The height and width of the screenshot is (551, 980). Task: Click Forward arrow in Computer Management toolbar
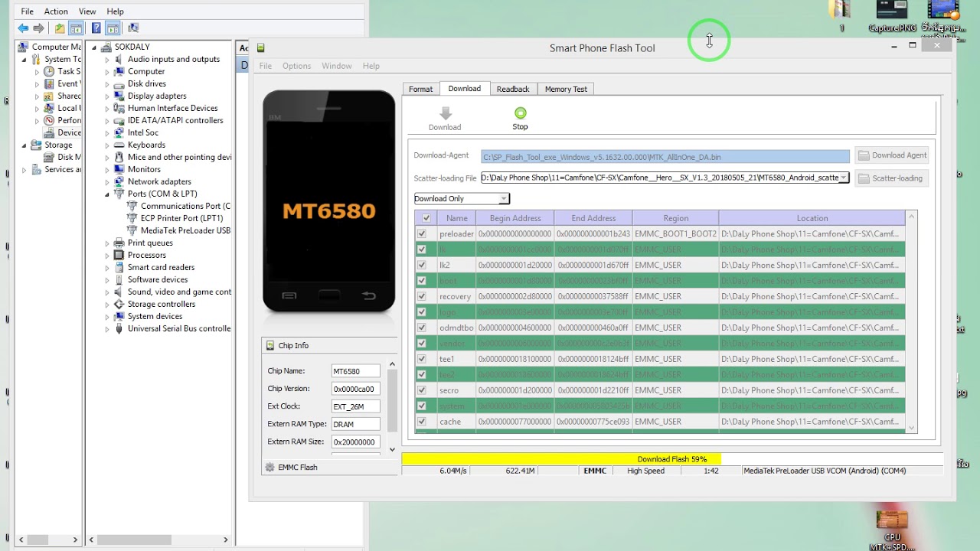pos(38,28)
